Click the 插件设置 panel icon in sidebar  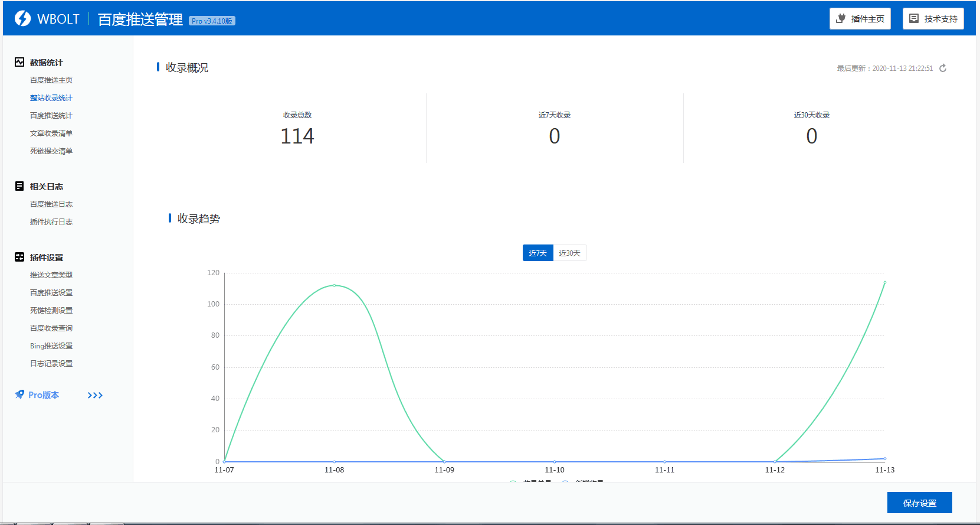click(19, 257)
